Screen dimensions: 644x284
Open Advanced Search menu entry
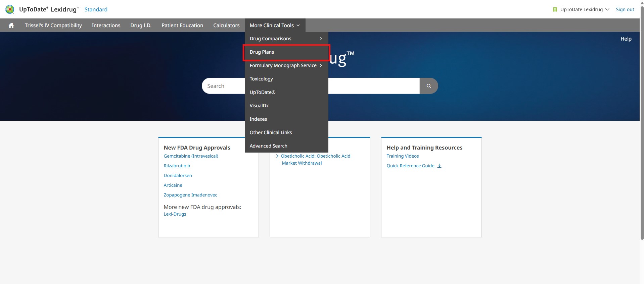pyautogui.click(x=268, y=146)
